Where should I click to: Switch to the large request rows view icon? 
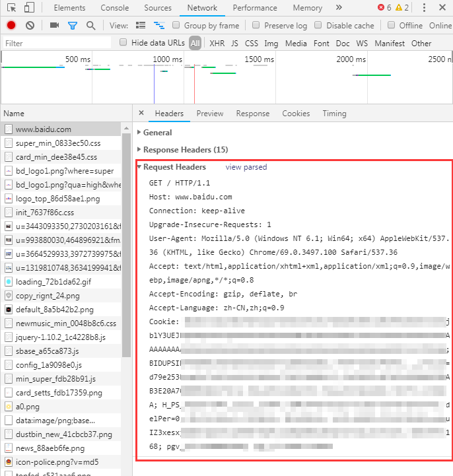140,26
